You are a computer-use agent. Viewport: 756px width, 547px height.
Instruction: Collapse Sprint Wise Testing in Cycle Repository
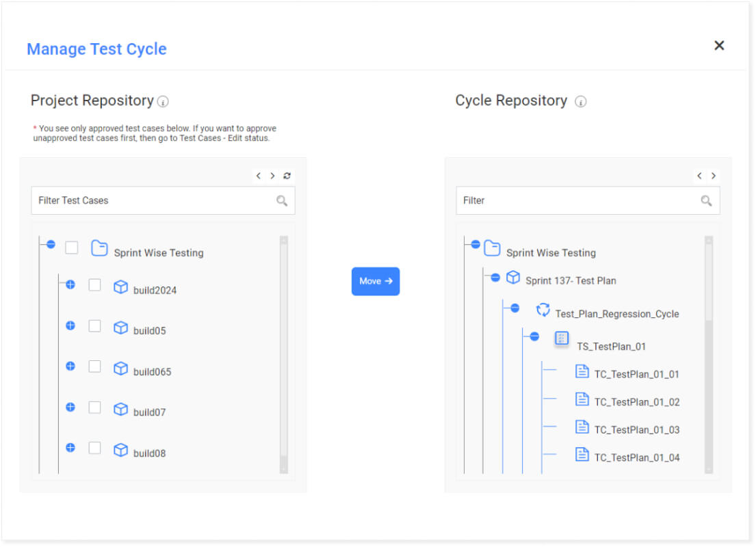click(x=475, y=244)
